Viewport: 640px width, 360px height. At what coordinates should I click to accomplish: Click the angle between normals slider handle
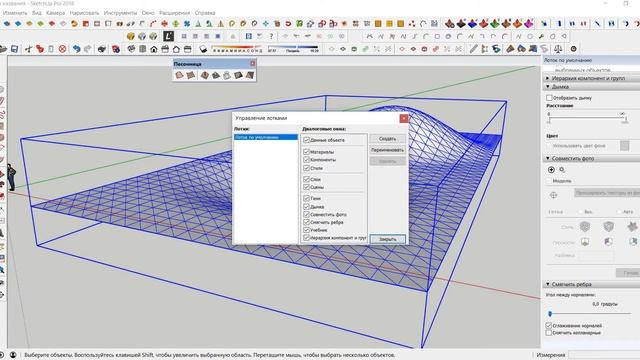pos(550,313)
